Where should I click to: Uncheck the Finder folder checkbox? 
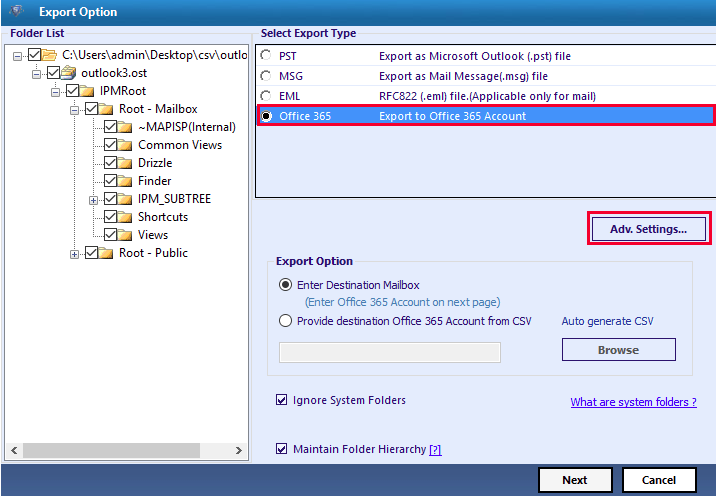[110, 180]
